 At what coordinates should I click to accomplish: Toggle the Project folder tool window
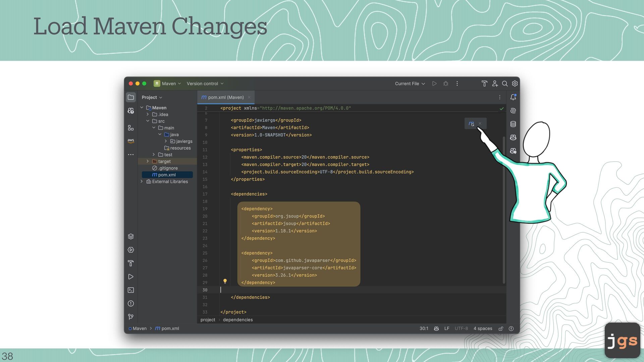[131, 97]
